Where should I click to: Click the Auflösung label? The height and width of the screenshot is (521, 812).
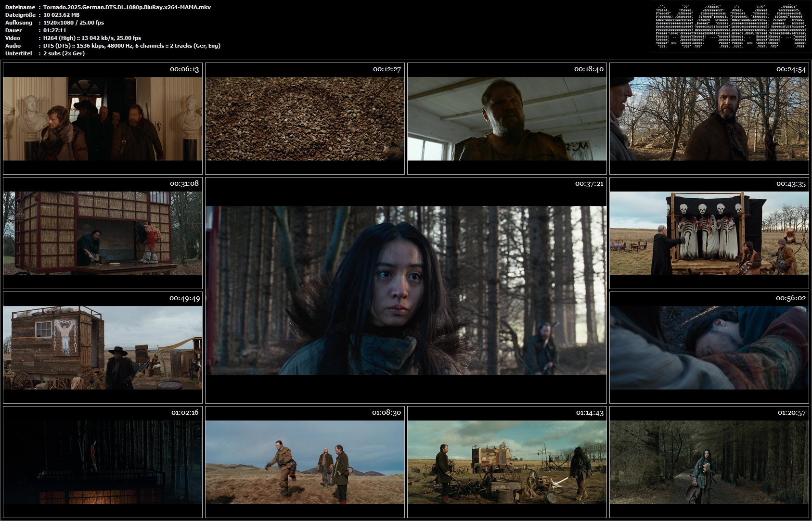[19, 23]
